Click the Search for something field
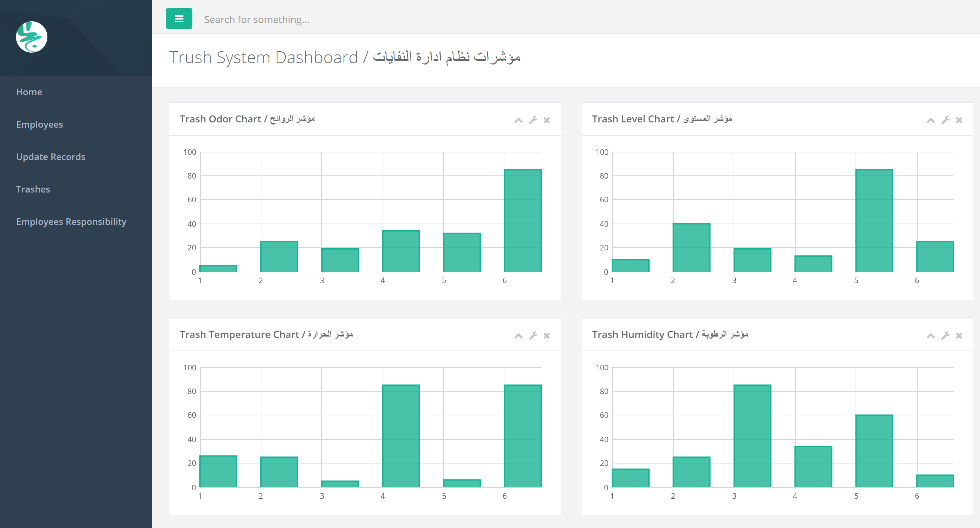 click(342, 20)
